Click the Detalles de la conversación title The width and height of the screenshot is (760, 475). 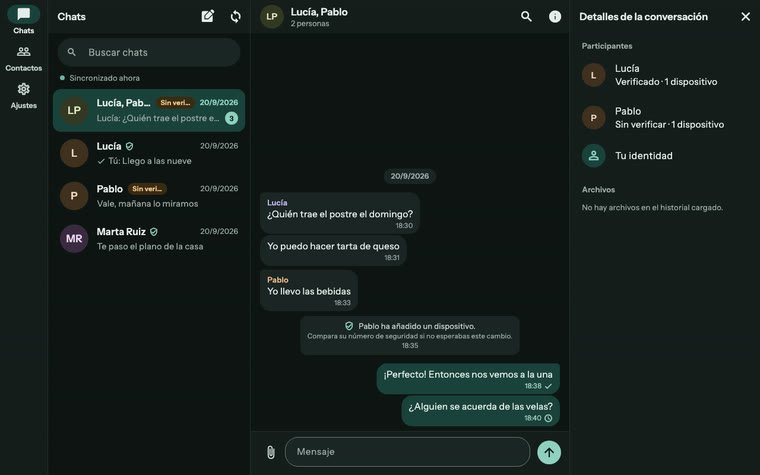coord(643,16)
